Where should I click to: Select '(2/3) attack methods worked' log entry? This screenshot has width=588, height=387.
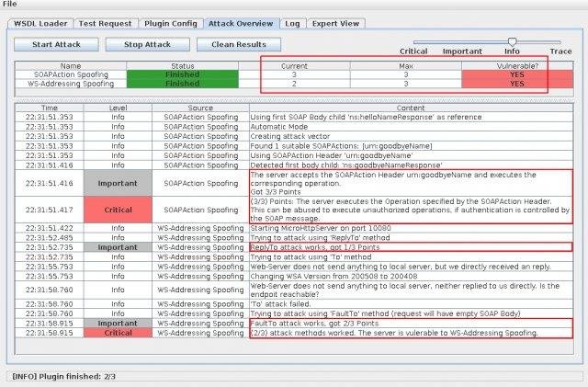point(411,333)
